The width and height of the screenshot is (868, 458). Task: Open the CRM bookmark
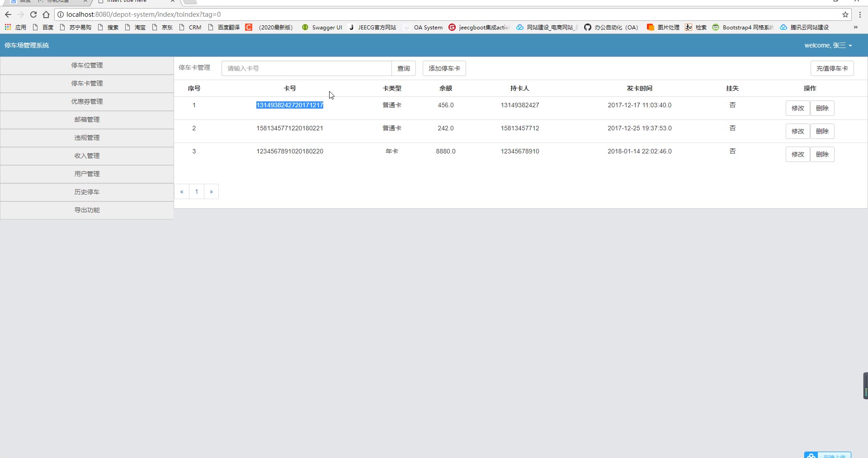point(190,27)
